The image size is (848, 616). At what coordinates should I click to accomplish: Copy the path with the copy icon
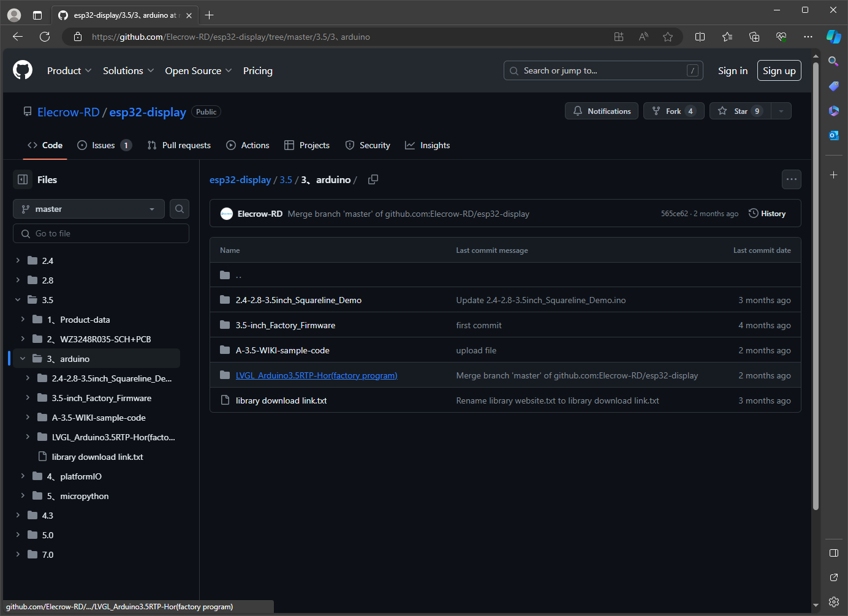coord(373,179)
